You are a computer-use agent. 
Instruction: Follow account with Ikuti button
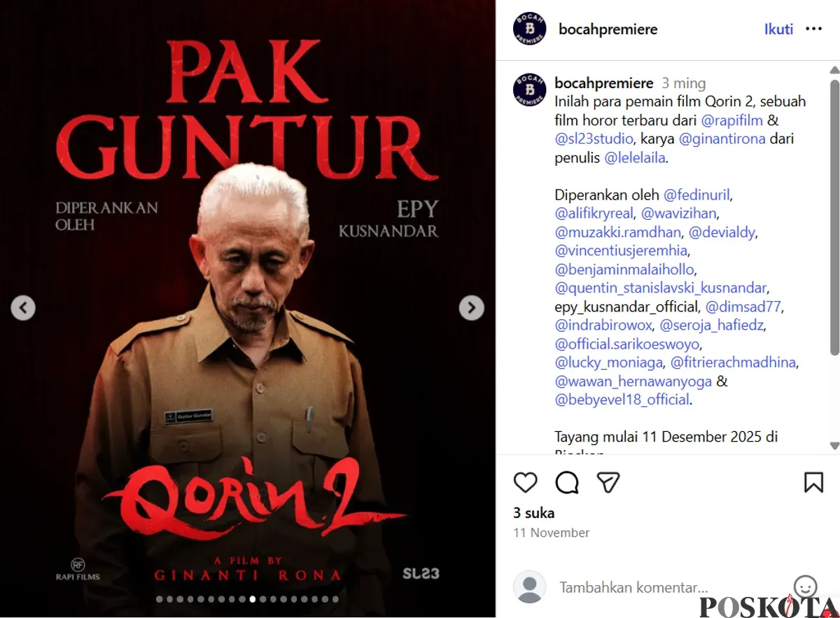[778, 29]
